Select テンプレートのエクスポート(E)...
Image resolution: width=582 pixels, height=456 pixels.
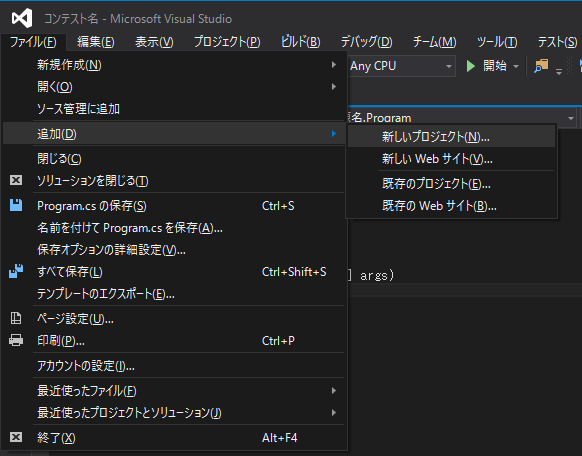click(x=173, y=294)
